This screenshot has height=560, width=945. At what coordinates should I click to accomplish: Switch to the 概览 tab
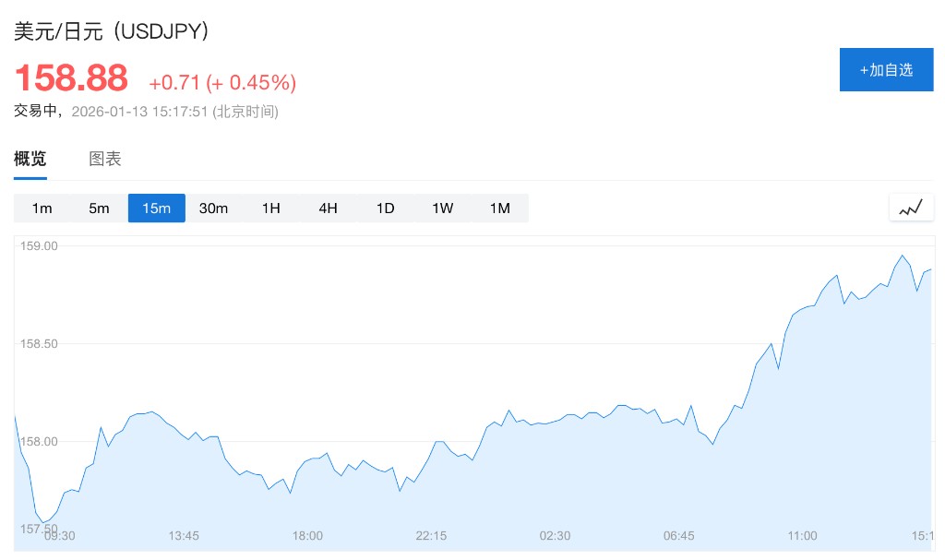point(30,159)
